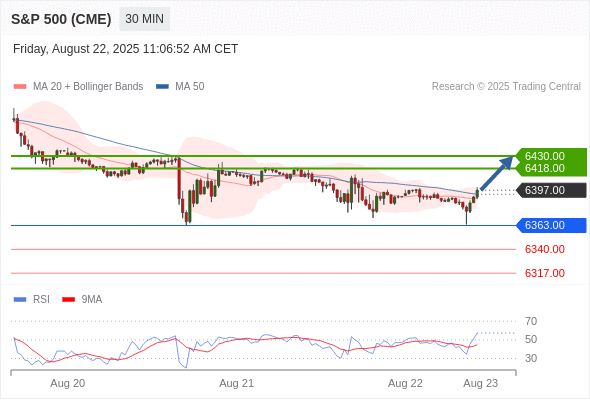The height and width of the screenshot is (400, 590).
Task: Select the 6418.00 resistance price label
Action: 544,168
